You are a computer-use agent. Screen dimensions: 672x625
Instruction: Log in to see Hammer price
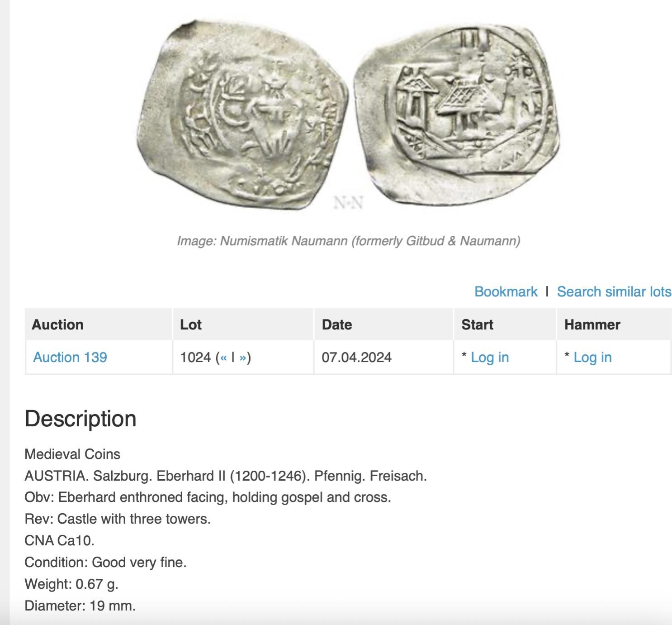592,358
